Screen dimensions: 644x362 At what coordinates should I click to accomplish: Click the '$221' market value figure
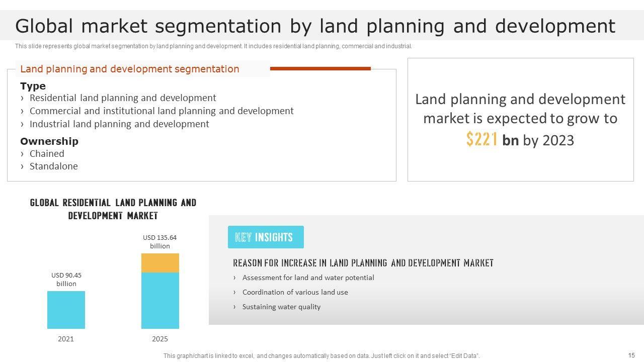482,139
